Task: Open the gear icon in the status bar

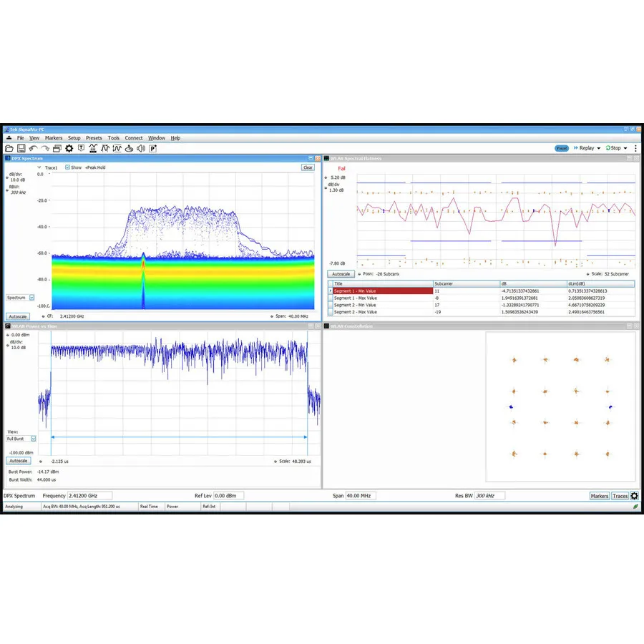Action: click(x=634, y=495)
